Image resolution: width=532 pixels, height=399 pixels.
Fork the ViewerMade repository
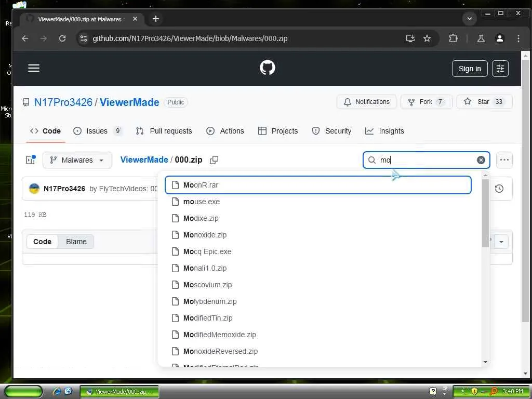[426, 102]
